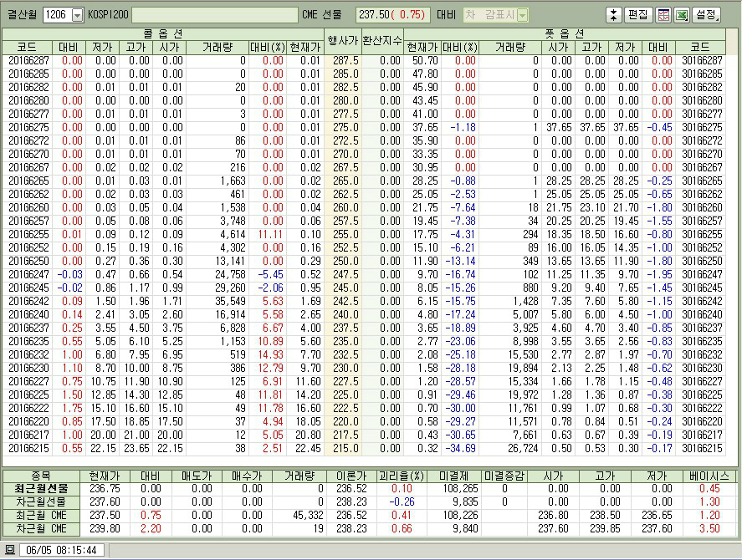
Task: Click the green Excel export icon
Action: tap(681, 15)
